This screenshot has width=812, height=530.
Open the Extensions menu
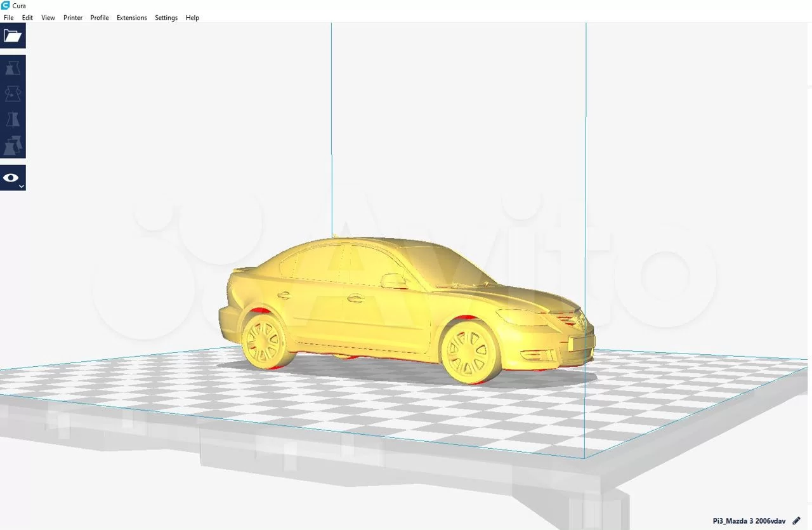(131, 17)
